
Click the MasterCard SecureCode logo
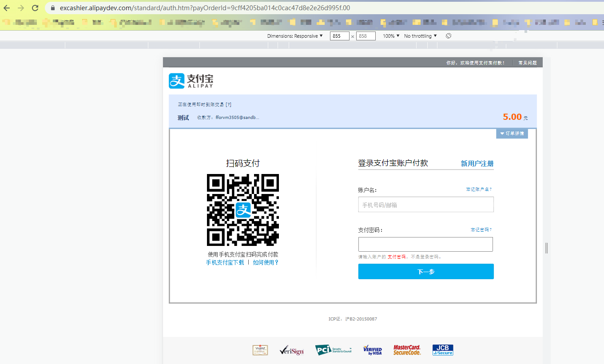tap(407, 350)
